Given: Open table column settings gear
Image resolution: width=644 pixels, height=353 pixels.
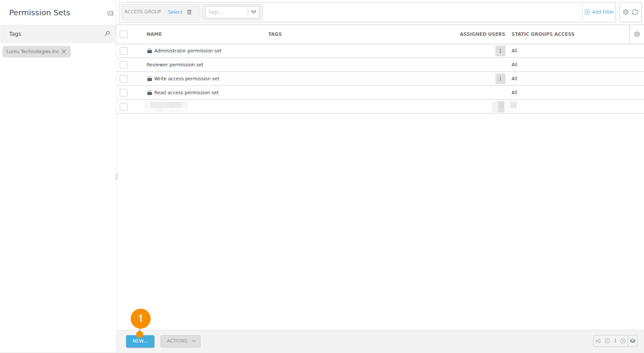Looking at the screenshot, I should click(x=637, y=34).
